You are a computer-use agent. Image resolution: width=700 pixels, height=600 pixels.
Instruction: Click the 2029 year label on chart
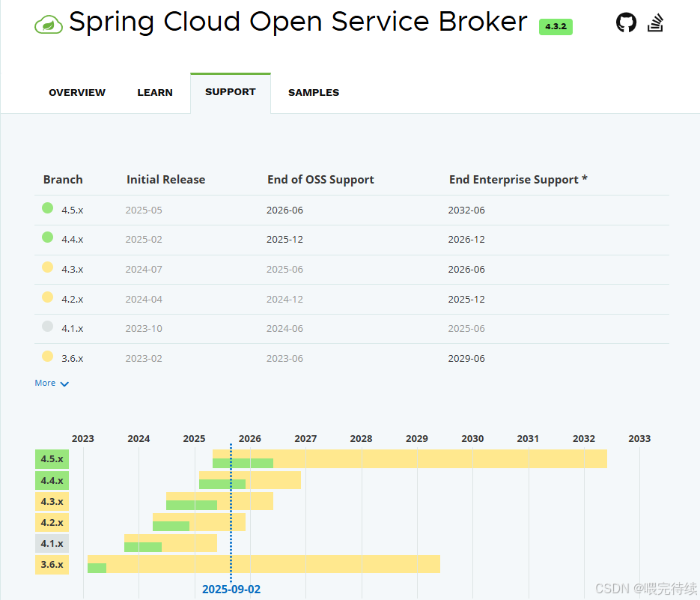(x=417, y=439)
